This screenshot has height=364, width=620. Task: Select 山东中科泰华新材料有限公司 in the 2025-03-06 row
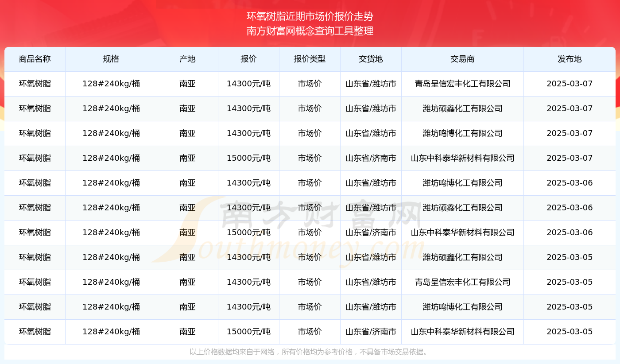pyautogui.click(x=462, y=232)
